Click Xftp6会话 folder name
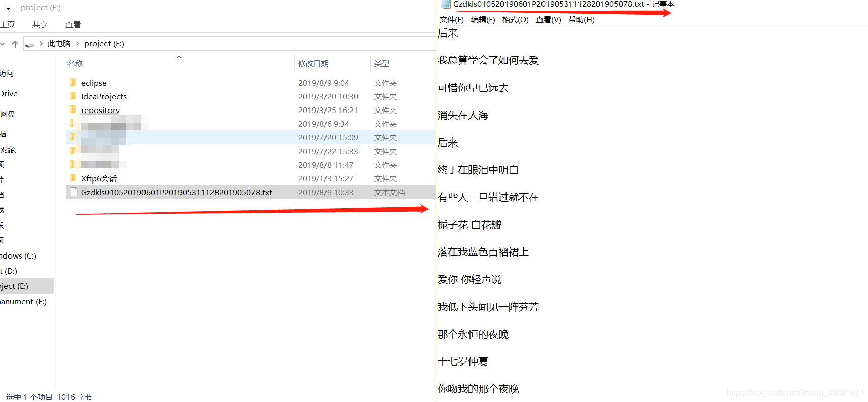This screenshot has height=402, width=868. [x=99, y=178]
